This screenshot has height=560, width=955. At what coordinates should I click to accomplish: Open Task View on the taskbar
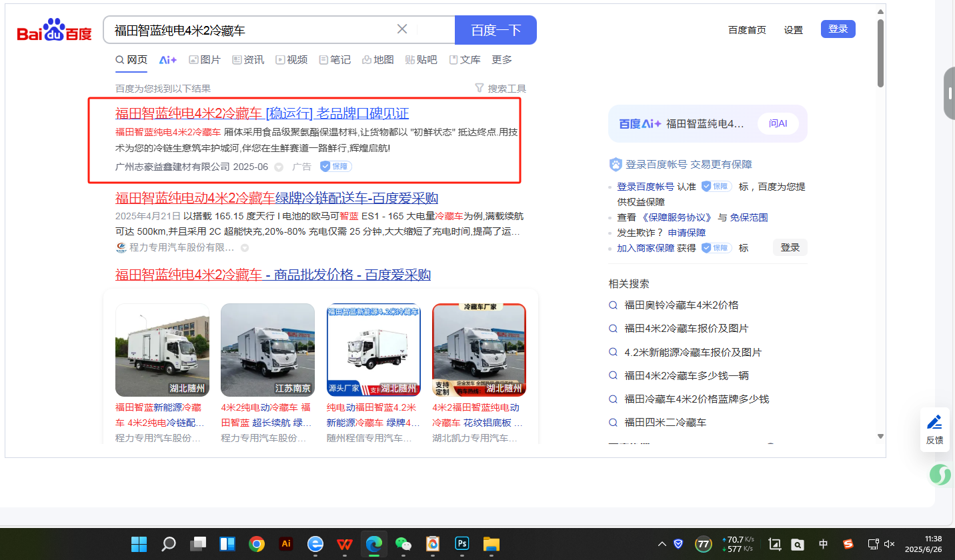[x=198, y=544]
